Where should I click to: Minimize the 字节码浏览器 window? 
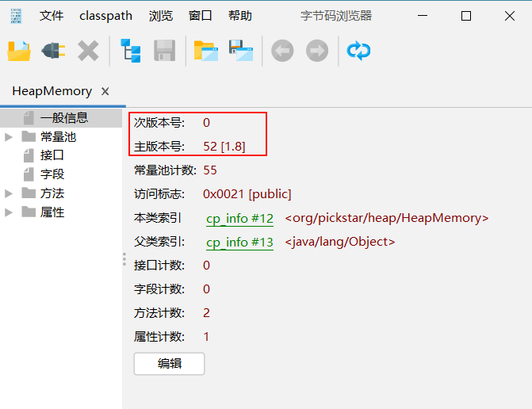(x=423, y=16)
